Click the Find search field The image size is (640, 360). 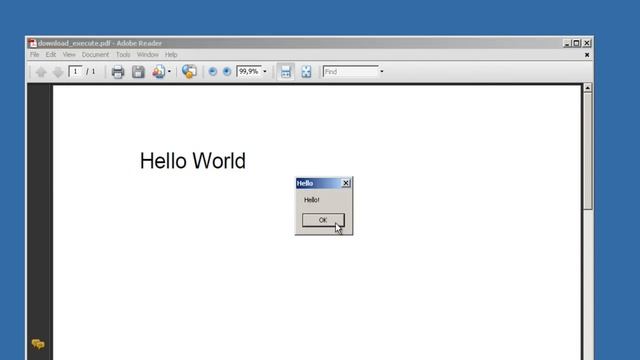pyautogui.click(x=351, y=72)
